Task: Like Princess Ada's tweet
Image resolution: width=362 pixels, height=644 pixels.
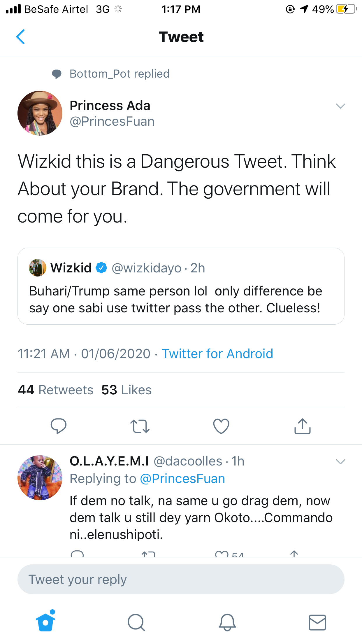Action: click(x=221, y=426)
